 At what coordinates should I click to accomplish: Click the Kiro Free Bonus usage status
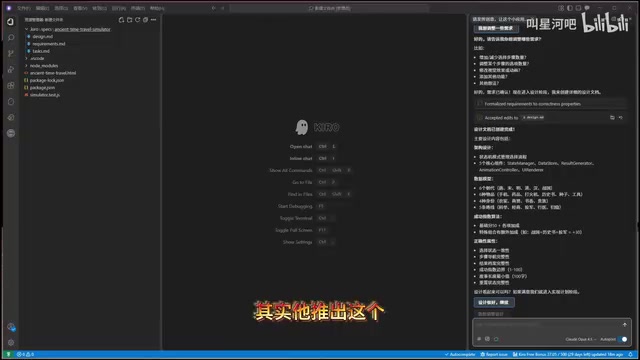pos(567,354)
